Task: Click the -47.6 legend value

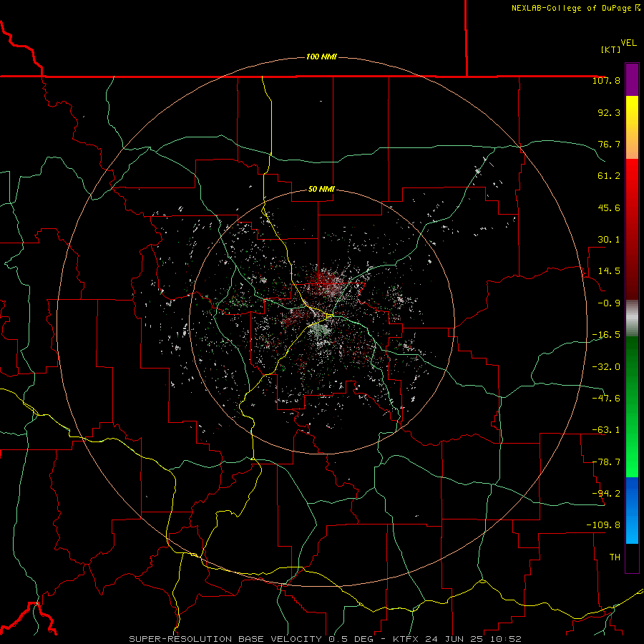Action: point(606,399)
